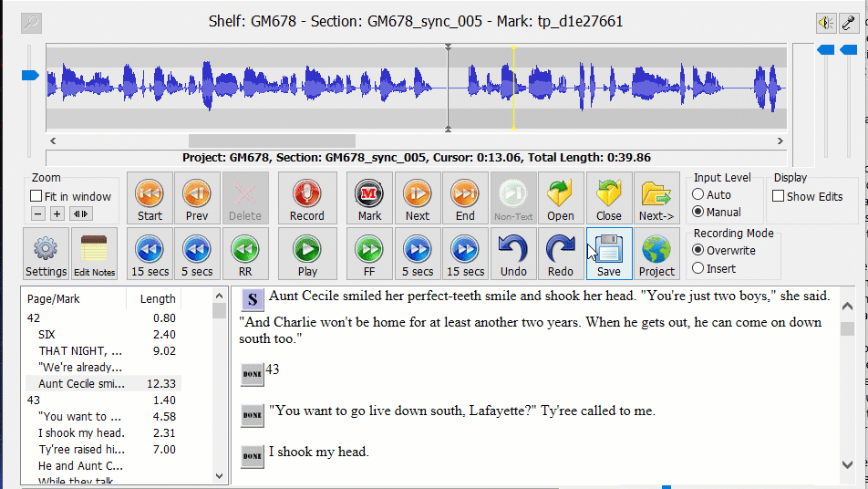868x489 pixels.
Task: Play the audio
Action: tap(307, 254)
